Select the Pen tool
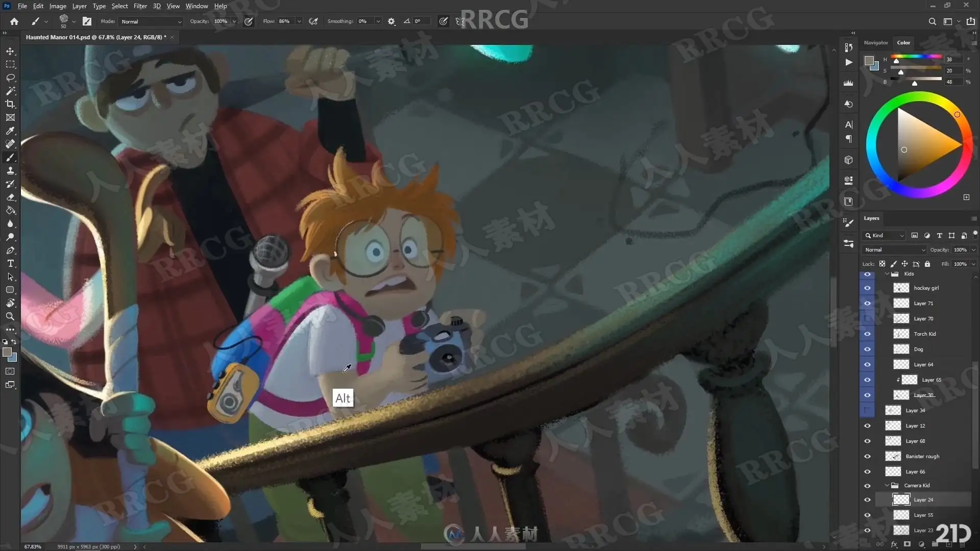The image size is (980, 551). coord(10,251)
